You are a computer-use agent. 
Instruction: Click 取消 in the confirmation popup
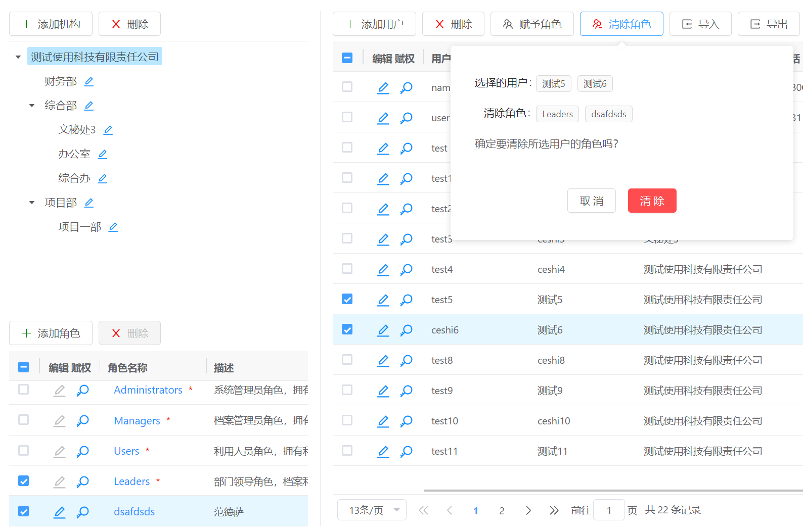[x=591, y=201]
